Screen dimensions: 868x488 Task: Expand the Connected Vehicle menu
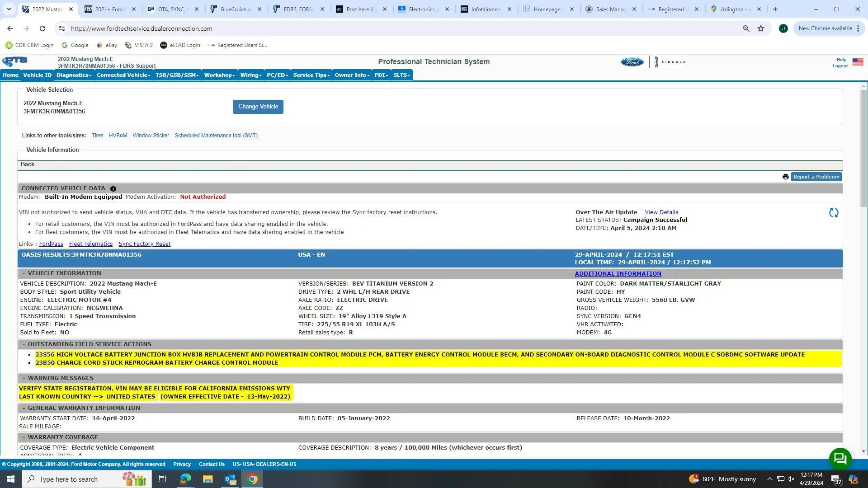[x=123, y=75]
